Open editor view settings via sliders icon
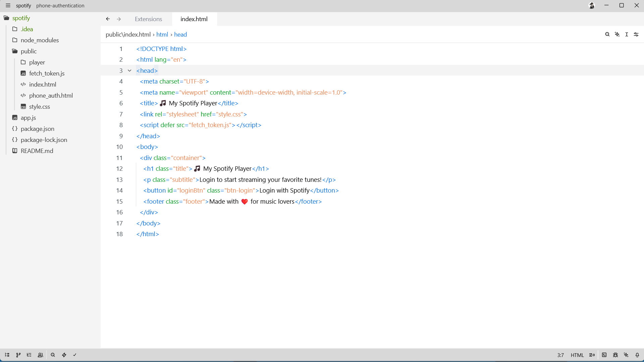 [636, 34]
